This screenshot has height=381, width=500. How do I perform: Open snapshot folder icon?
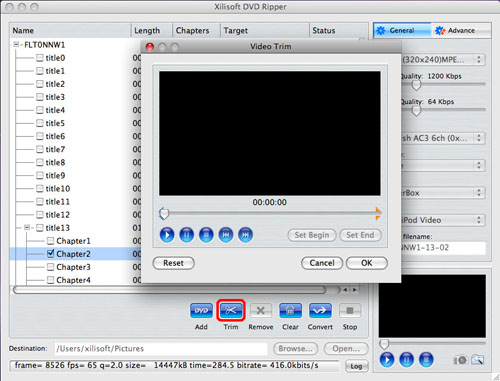[477, 360]
